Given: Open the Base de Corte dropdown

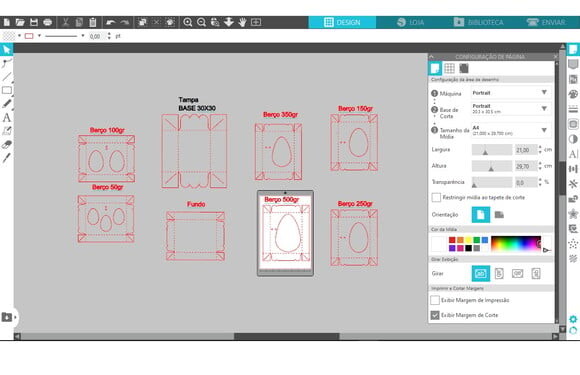Looking at the screenshot, I should click(x=511, y=109).
